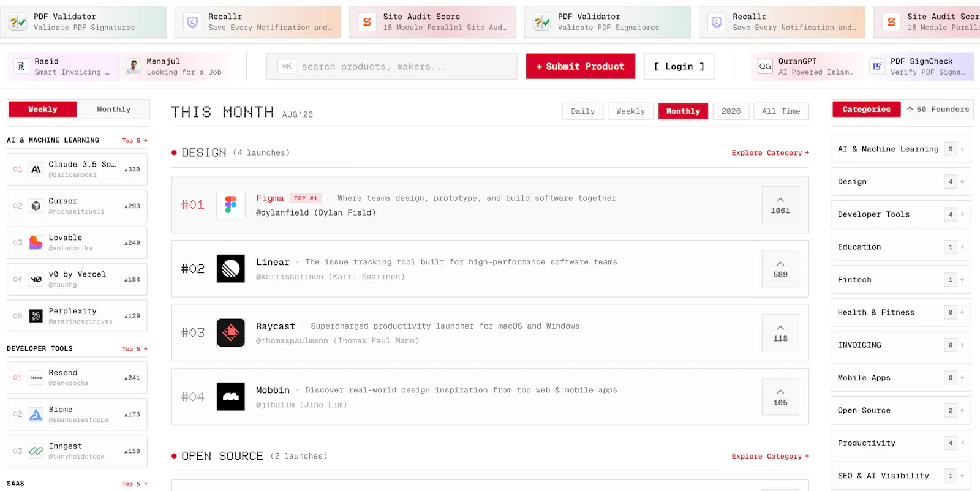The width and height of the screenshot is (980, 491).
Task: Open the Design category row
Action: point(900,181)
